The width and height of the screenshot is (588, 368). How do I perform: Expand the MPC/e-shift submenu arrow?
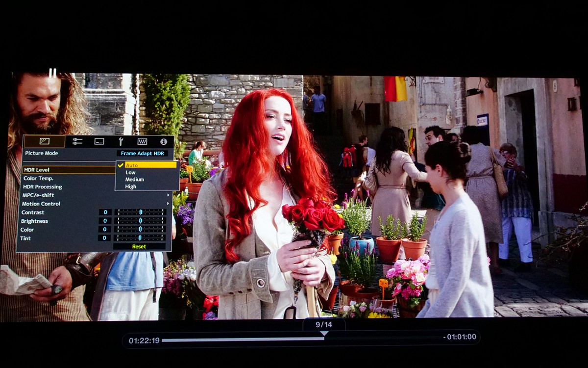click(168, 195)
